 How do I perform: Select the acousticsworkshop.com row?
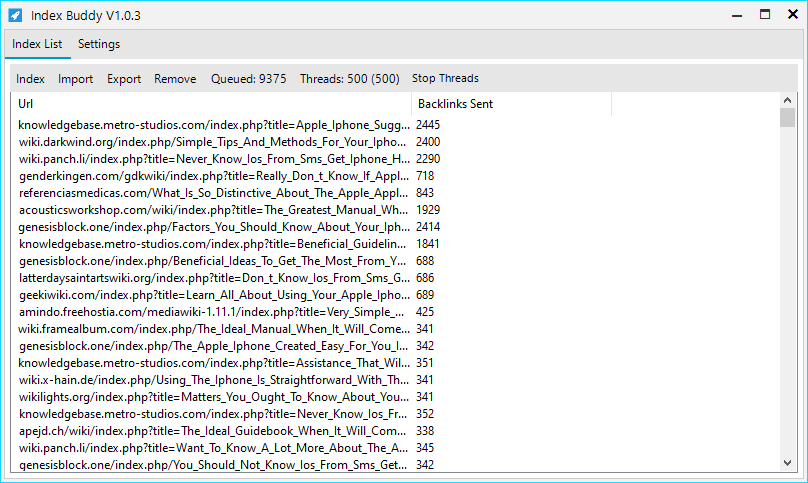(x=214, y=210)
